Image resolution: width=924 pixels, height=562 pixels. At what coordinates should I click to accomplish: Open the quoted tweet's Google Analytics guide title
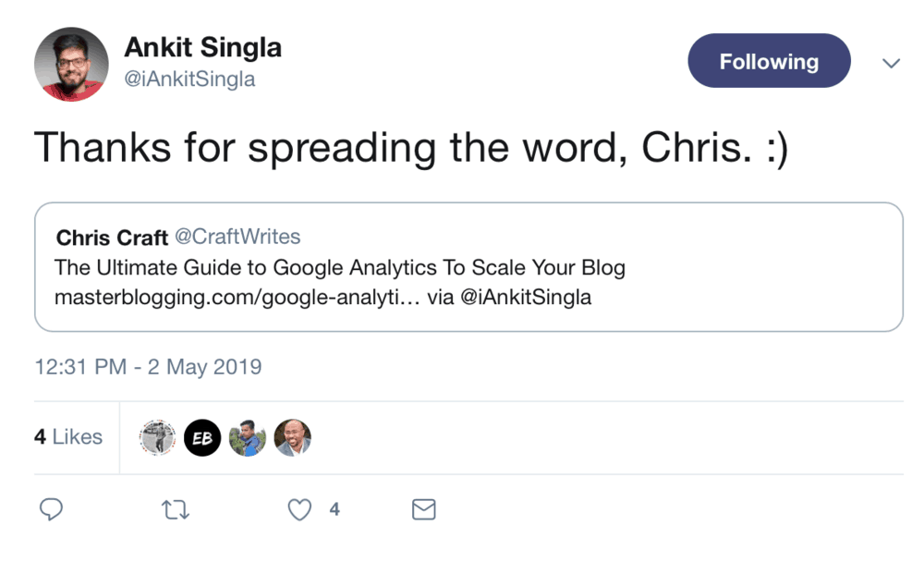tap(340, 268)
